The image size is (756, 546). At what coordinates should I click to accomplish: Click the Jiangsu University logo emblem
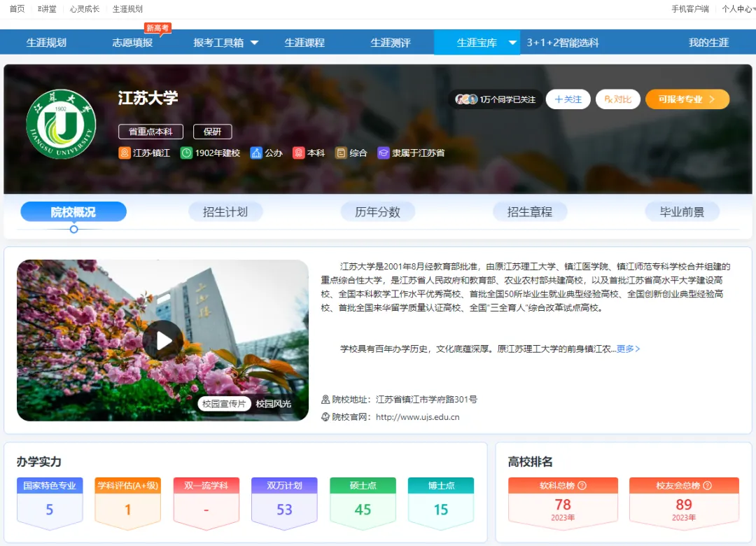[61, 124]
